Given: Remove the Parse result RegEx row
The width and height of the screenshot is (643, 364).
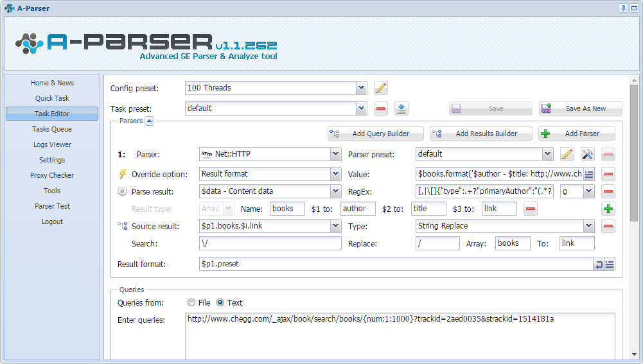Looking at the screenshot, I should coord(608,191).
